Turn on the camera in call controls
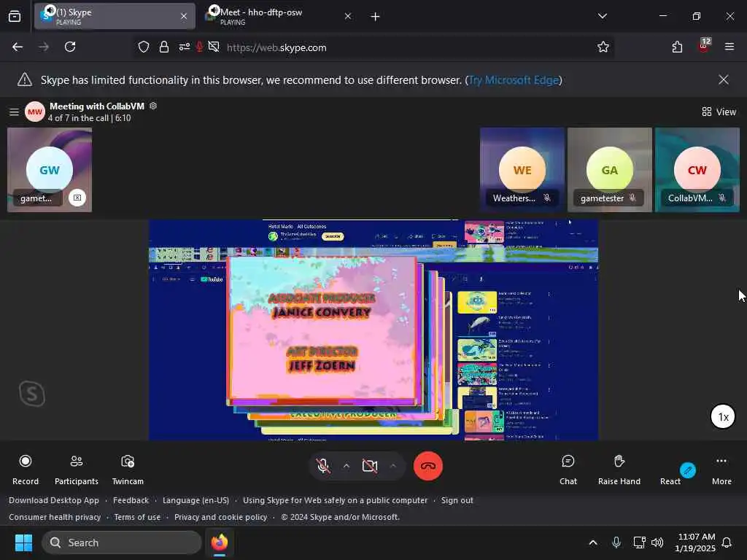This screenshot has height=560, width=747. (370, 466)
